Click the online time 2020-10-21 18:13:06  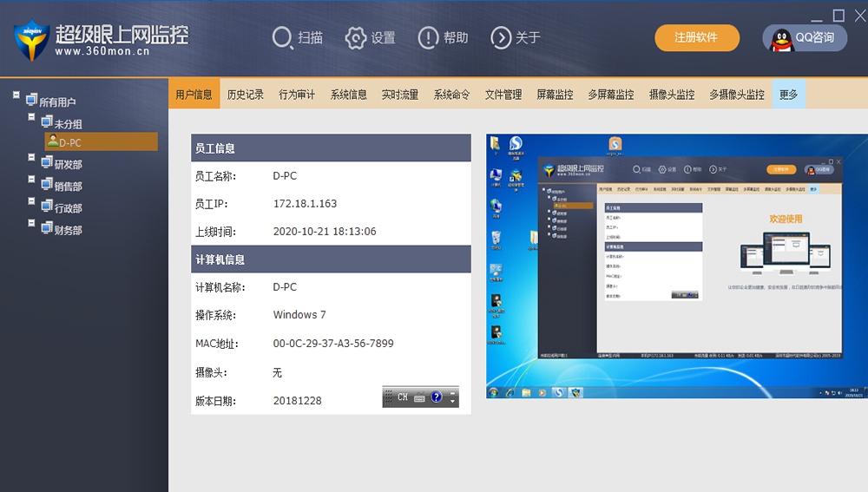click(x=325, y=232)
